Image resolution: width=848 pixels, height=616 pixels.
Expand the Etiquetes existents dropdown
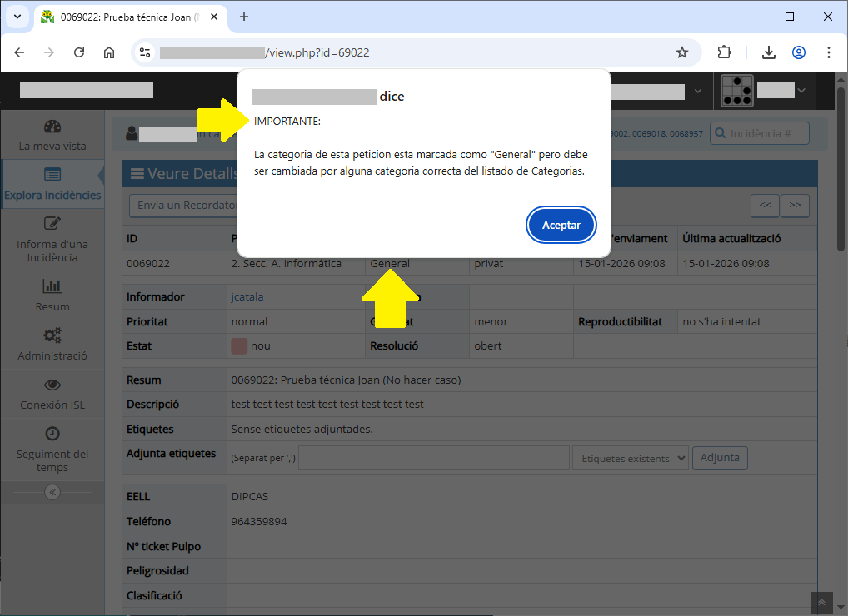pos(630,458)
